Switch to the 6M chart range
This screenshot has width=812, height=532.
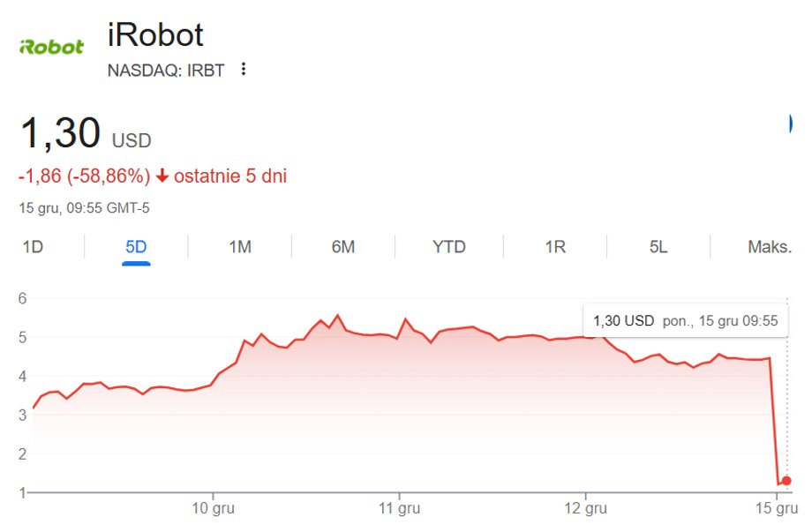(x=343, y=247)
